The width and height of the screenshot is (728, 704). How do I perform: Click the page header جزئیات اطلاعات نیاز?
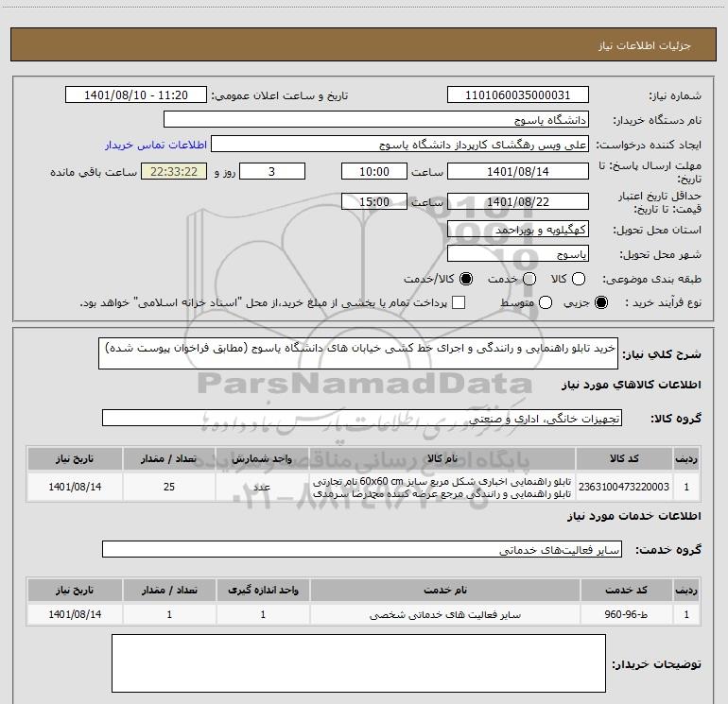pos(645,45)
